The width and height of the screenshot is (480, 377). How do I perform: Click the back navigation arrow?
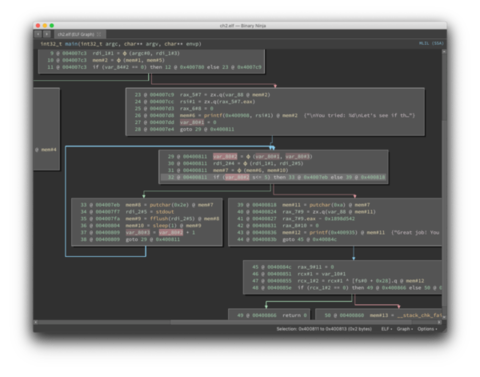38,34
